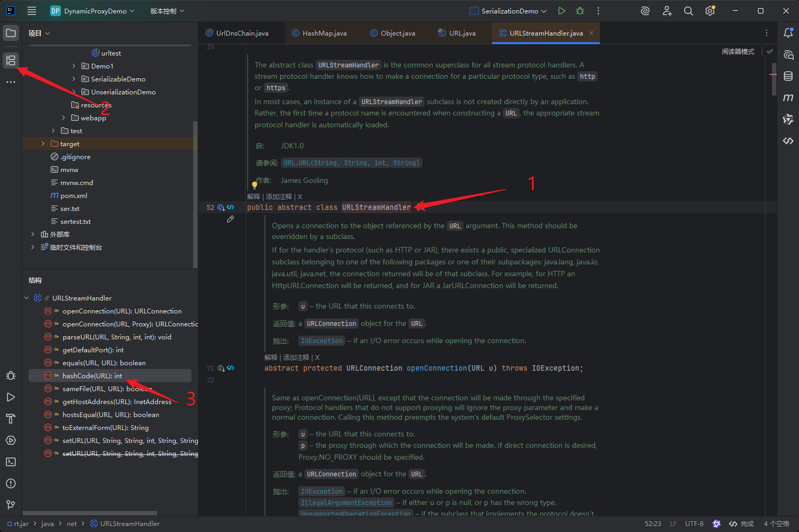
Task: Toggle reader mode (阅读器模式)
Action: pos(738,52)
